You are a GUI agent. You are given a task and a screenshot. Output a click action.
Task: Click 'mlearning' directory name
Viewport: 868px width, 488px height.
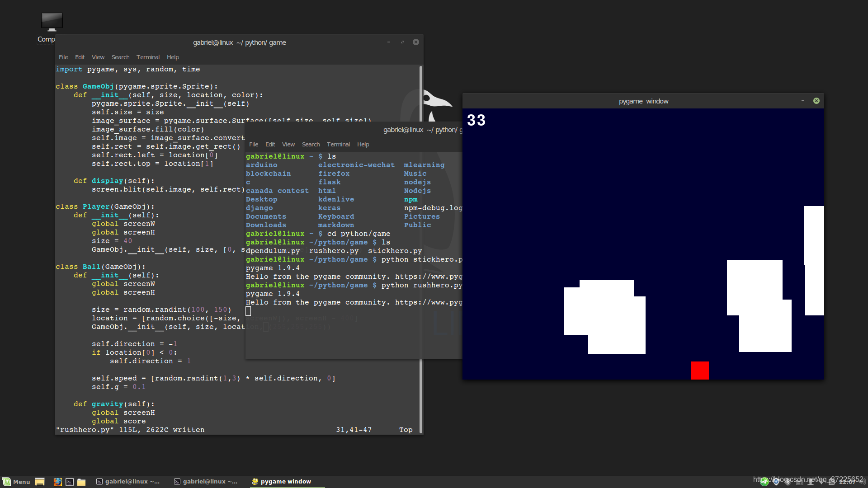[x=424, y=165]
